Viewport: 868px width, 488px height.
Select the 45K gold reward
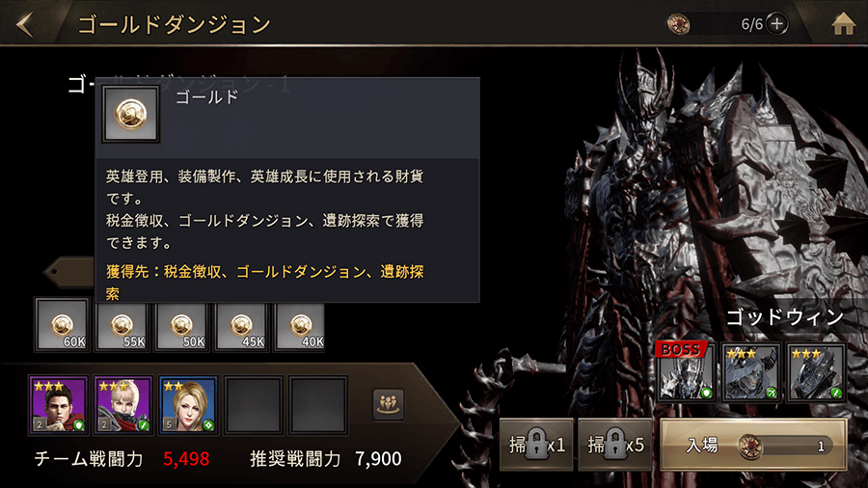coord(241,325)
